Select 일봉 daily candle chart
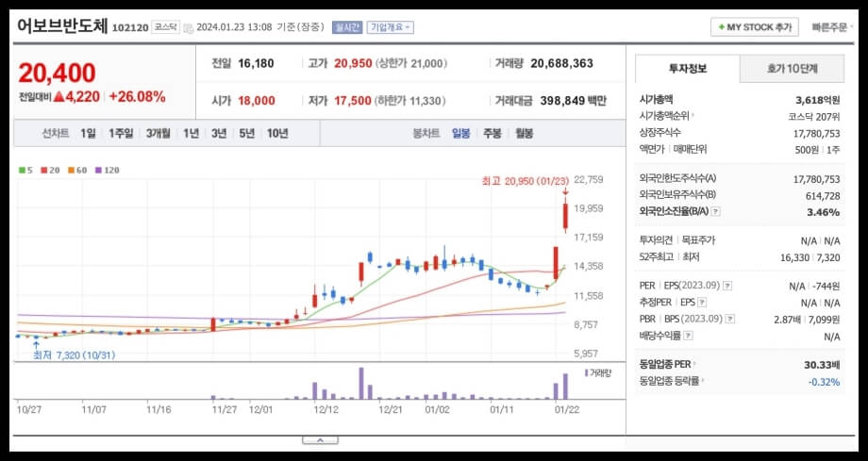The width and height of the screenshot is (868, 461). pos(461,133)
